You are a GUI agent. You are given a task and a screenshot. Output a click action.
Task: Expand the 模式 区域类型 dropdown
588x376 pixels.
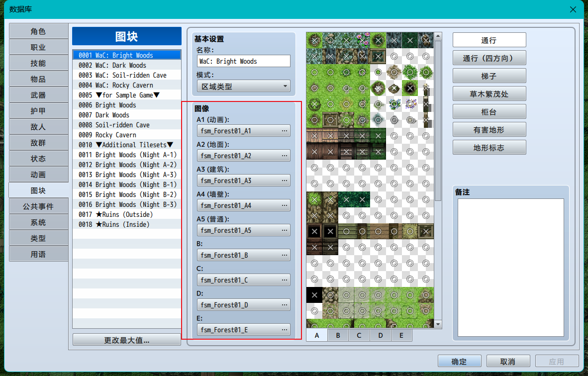(x=244, y=86)
